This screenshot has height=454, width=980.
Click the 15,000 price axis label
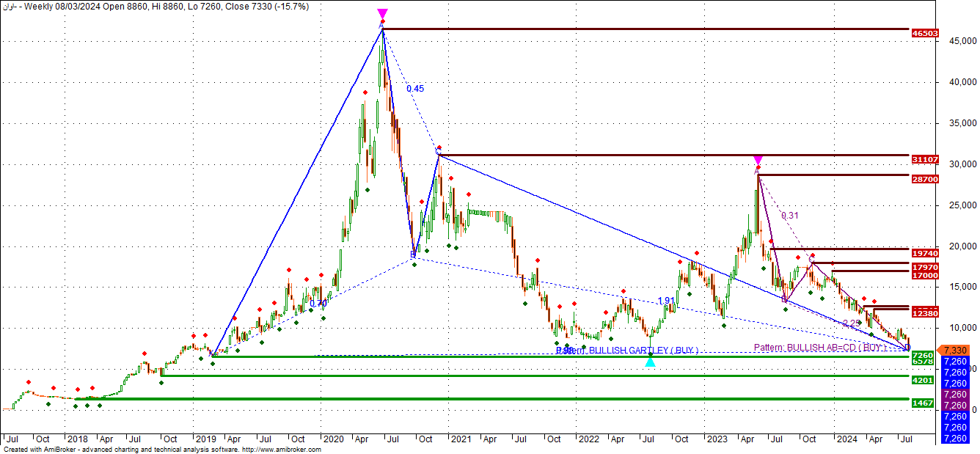click(x=962, y=287)
